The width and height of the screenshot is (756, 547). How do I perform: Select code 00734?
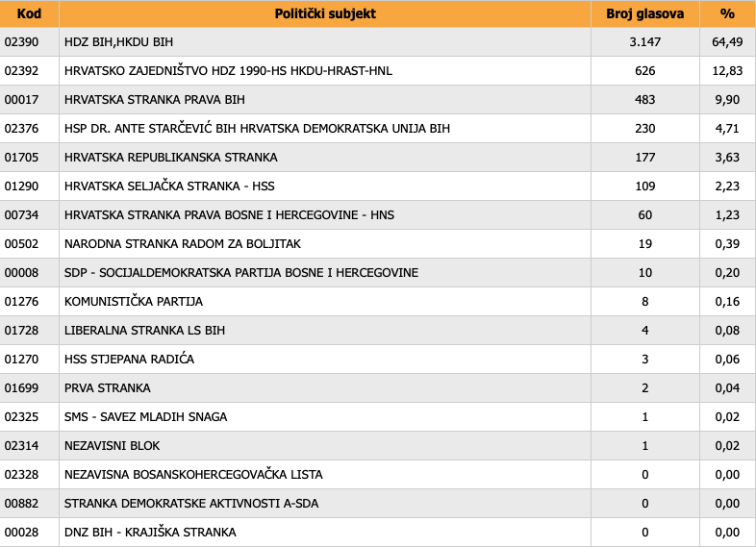tap(21, 215)
